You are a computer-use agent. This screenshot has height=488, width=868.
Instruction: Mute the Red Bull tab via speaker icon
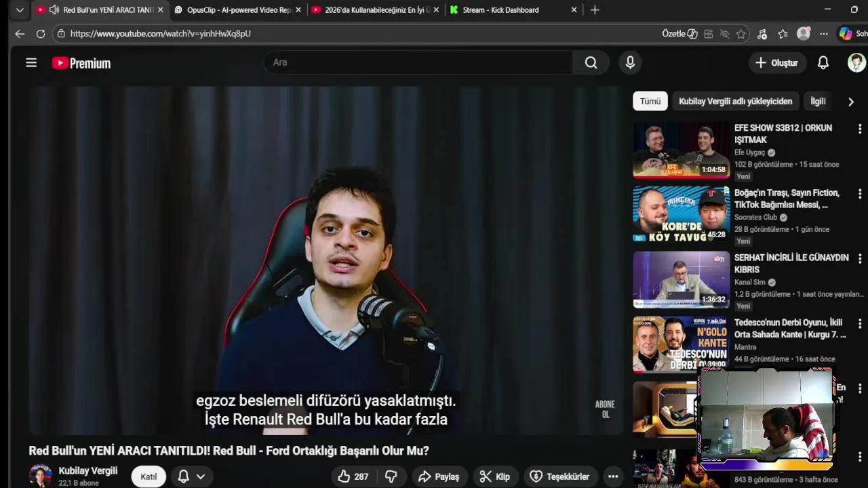(54, 10)
